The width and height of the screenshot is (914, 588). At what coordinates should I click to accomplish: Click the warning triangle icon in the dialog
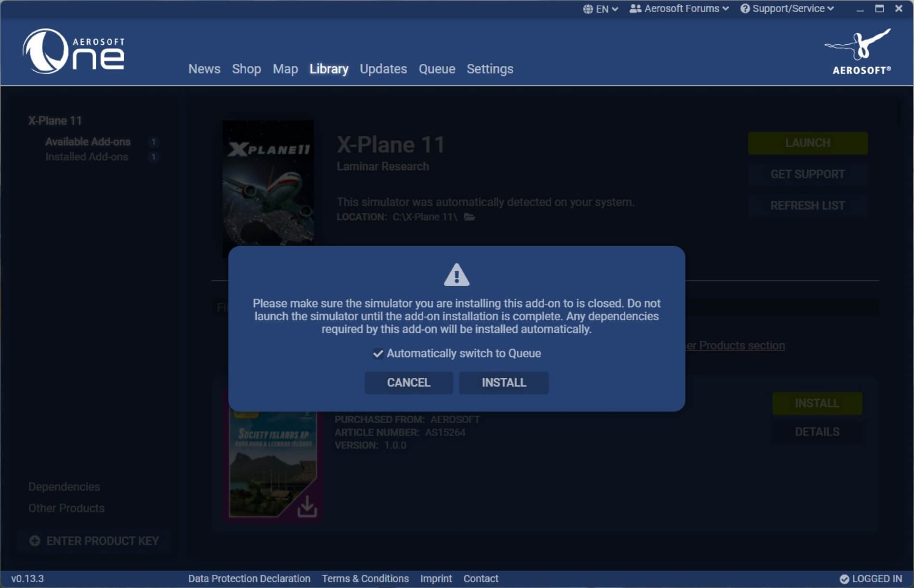point(456,275)
